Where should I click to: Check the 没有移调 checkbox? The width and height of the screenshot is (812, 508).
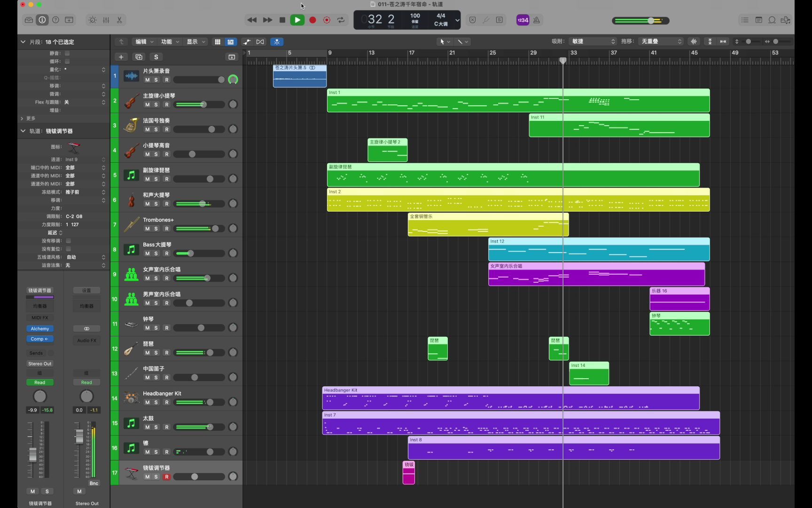tap(68, 241)
